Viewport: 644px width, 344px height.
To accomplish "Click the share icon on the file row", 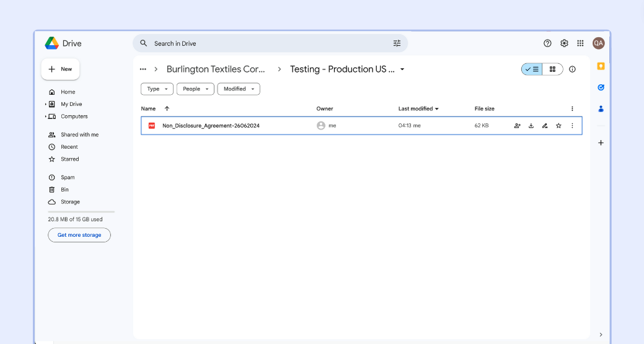I will [517, 126].
